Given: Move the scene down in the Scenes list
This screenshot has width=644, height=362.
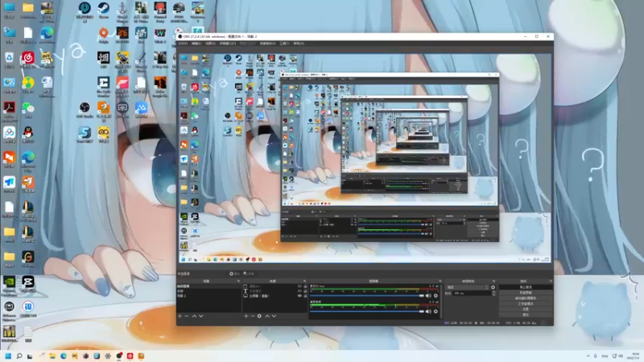Looking at the screenshot, I should [x=200, y=316].
